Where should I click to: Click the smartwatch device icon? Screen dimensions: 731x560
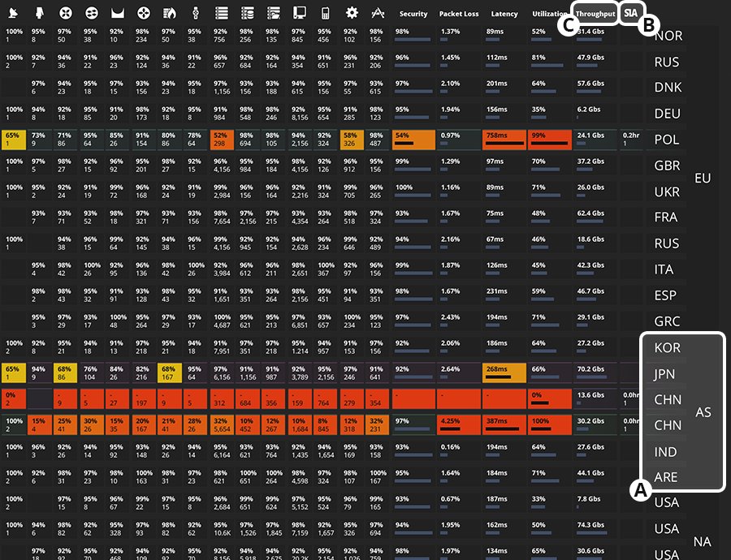195,13
